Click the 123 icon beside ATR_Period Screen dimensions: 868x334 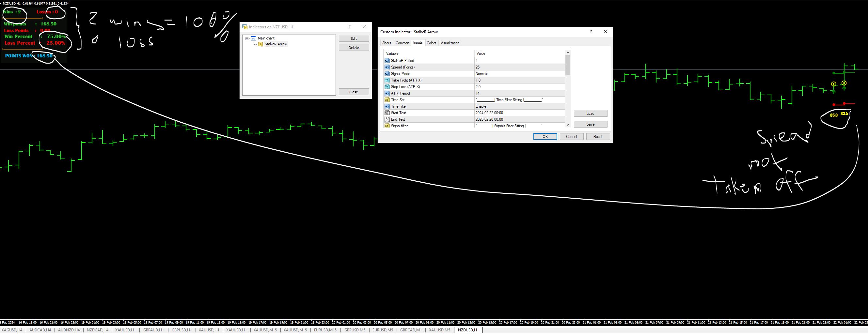(x=387, y=93)
